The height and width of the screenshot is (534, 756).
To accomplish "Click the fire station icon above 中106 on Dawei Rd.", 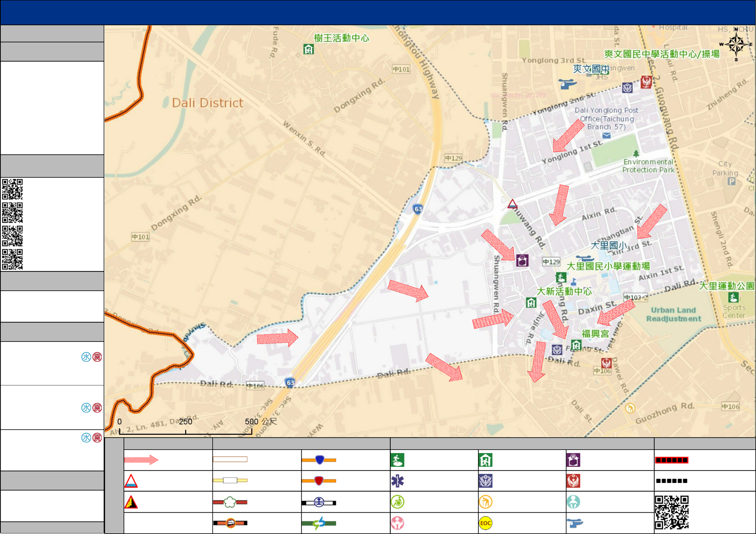I will click(607, 363).
